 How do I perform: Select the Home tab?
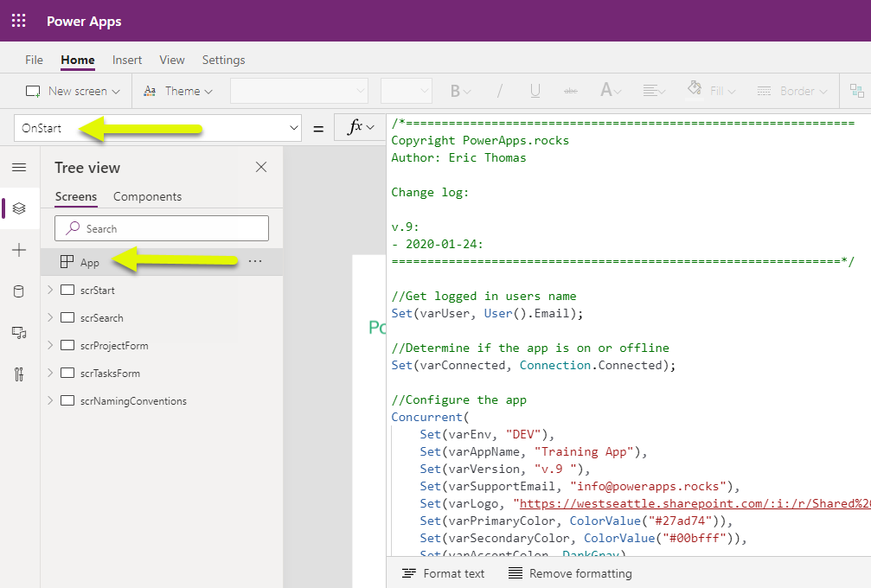tap(78, 60)
